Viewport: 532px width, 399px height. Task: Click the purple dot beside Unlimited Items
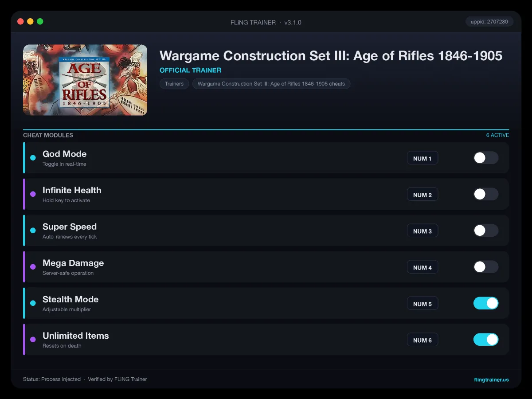point(33,340)
